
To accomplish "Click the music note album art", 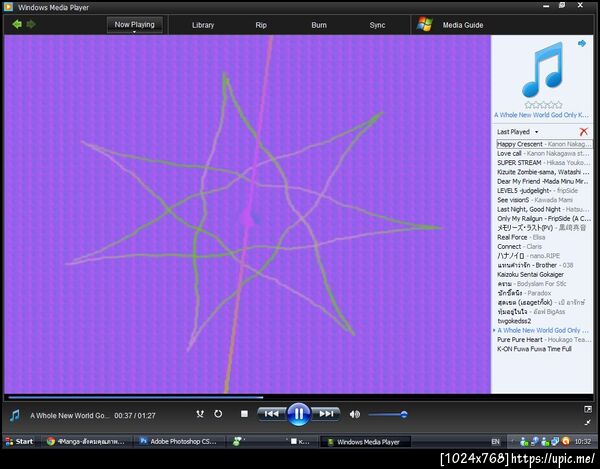I will 543,70.
